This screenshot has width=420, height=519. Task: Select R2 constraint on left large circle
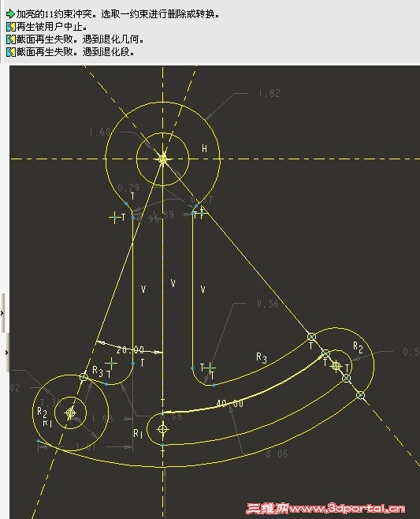tap(42, 412)
